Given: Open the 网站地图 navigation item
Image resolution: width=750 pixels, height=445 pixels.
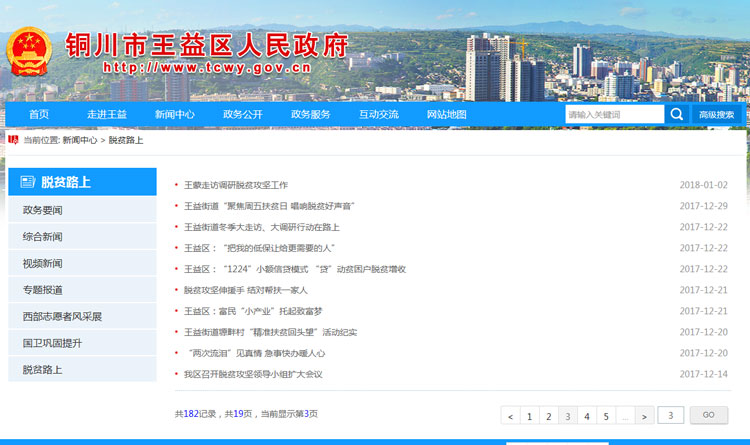Looking at the screenshot, I should point(446,115).
